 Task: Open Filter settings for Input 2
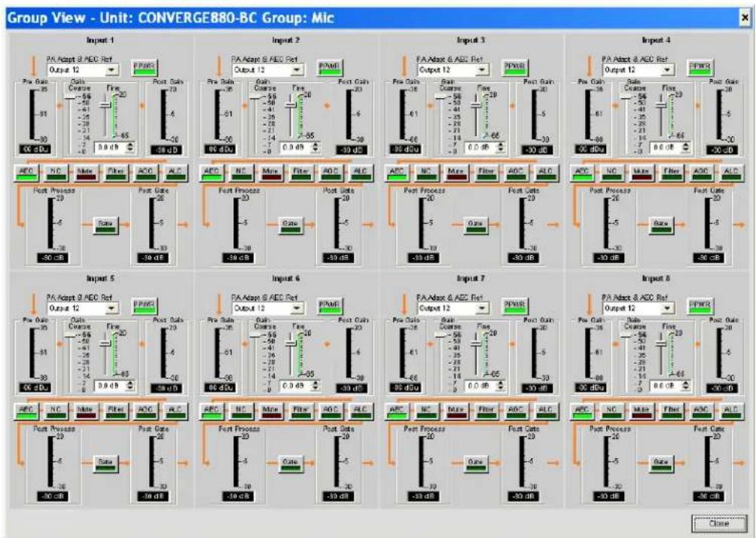click(x=301, y=173)
